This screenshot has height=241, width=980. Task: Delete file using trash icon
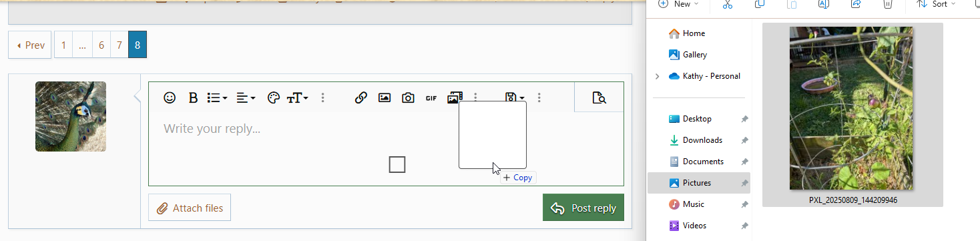[x=888, y=4]
